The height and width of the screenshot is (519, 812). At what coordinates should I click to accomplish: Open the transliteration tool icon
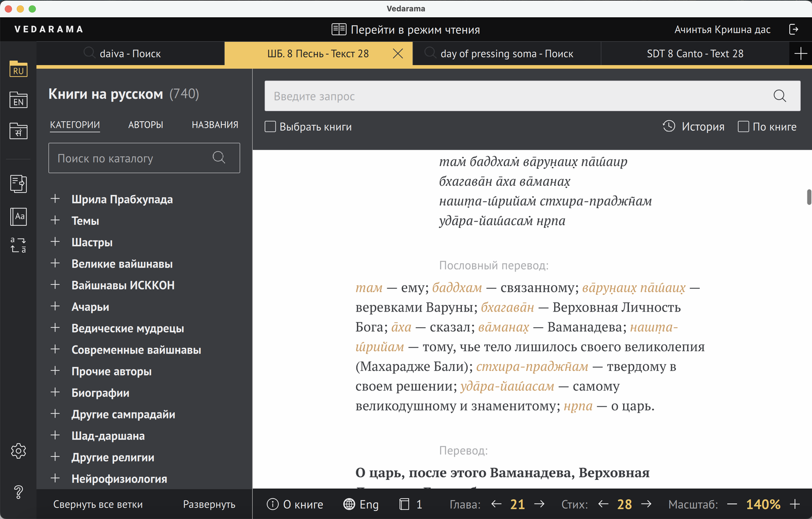click(x=18, y=245)
